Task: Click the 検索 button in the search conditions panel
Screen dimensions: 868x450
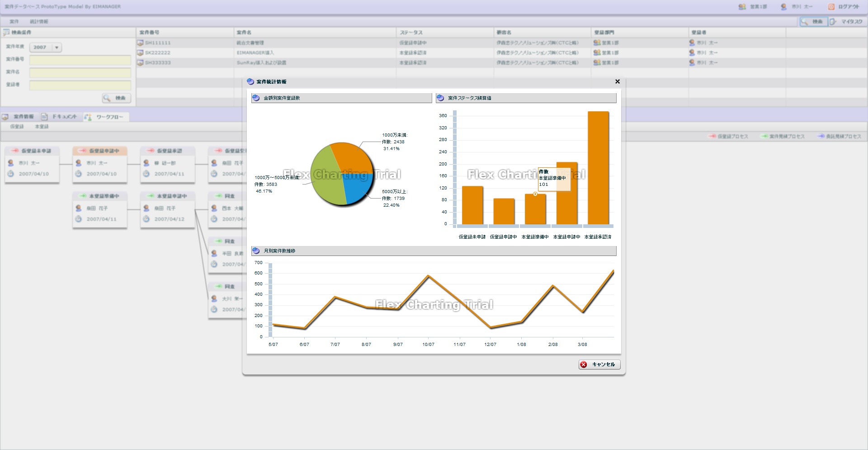Action: pos(116,98)
